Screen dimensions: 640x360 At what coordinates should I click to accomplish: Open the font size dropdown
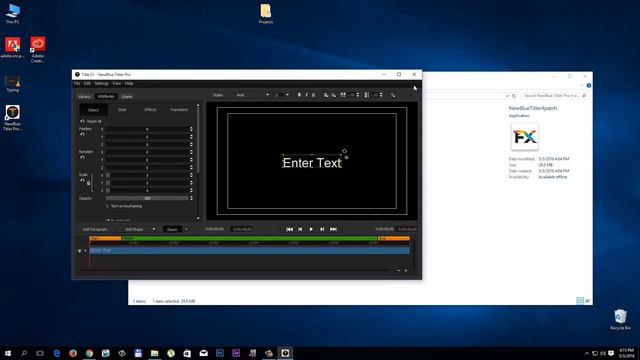click(287, 95)
